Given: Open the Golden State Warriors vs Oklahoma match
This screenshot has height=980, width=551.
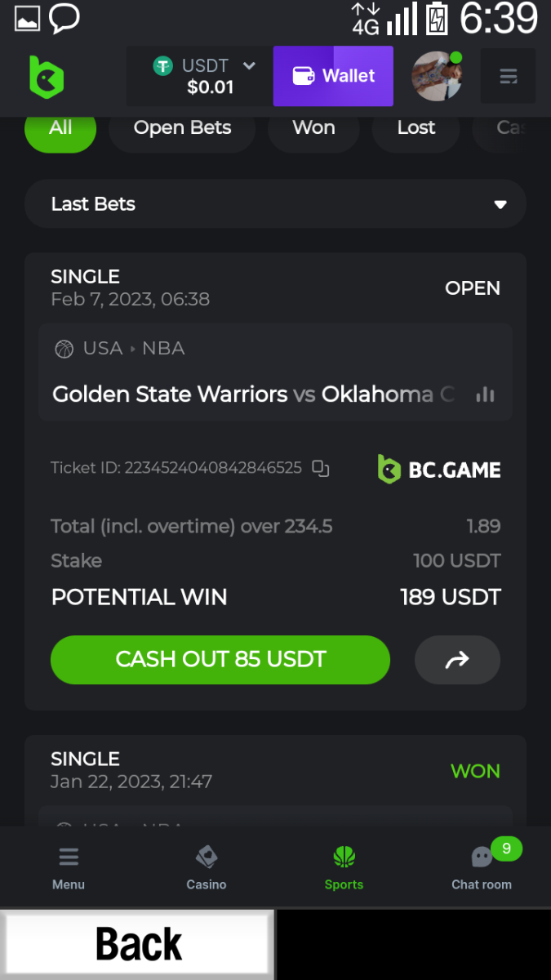Looking at the screenshot, I should click(253, 394).
